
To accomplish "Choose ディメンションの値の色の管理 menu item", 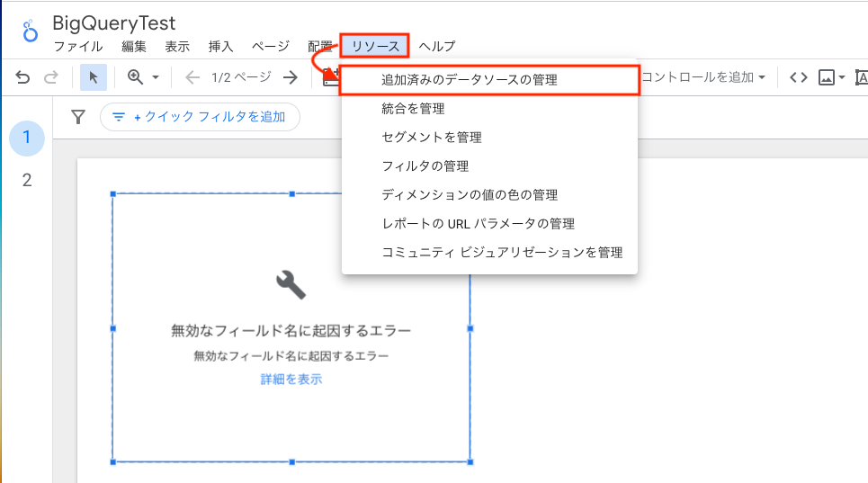I will click(x=489, y=195).
